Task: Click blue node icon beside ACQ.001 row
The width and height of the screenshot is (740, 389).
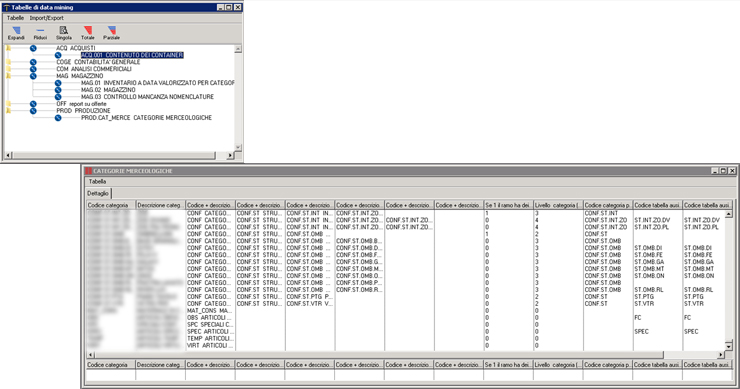Action: 58,55
